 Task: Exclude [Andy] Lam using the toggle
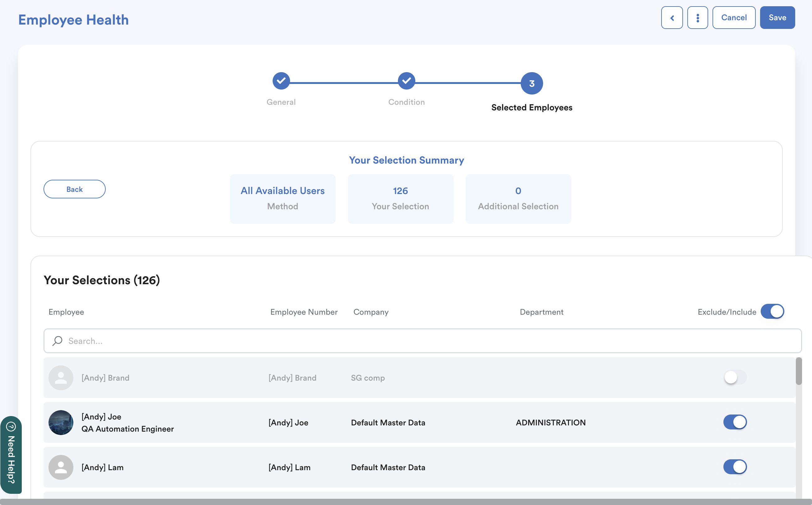click(x=735, y=467)
